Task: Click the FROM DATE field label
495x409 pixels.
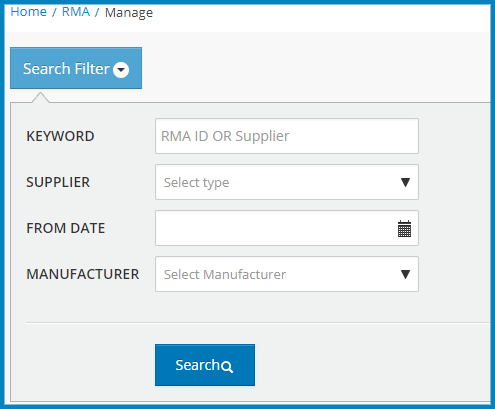Action: [x=66, y=228]
